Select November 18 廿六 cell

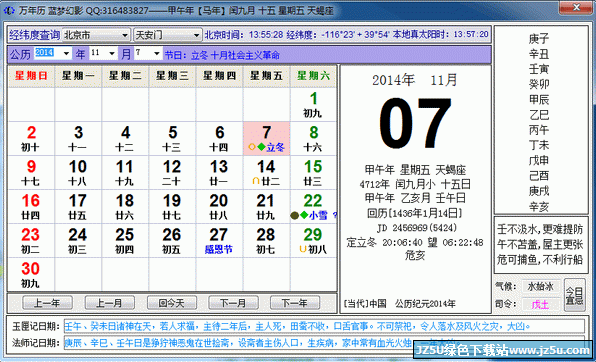125,207
